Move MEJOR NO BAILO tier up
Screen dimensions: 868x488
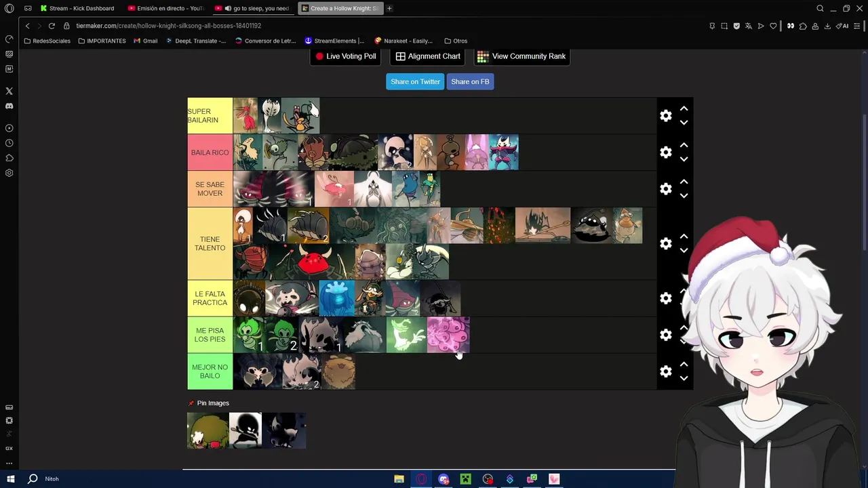tap(684, 365)
